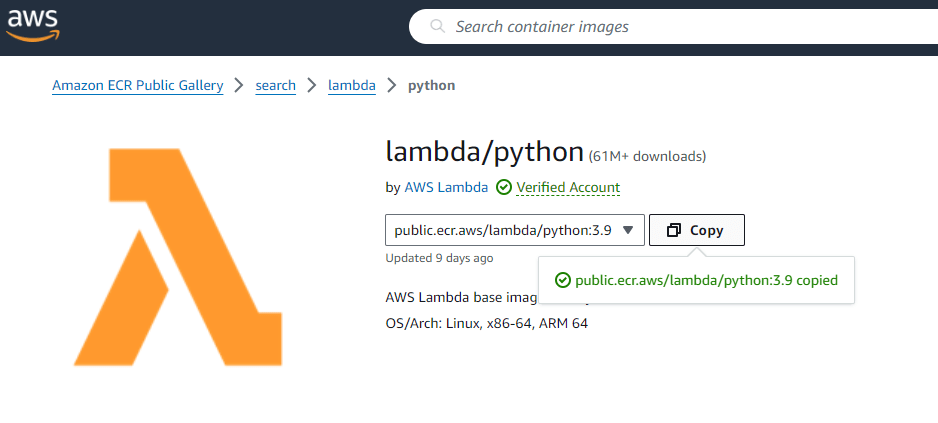Open the python:3.9 image tag dropdown
The image size is (938, 423).
[503, 230]
